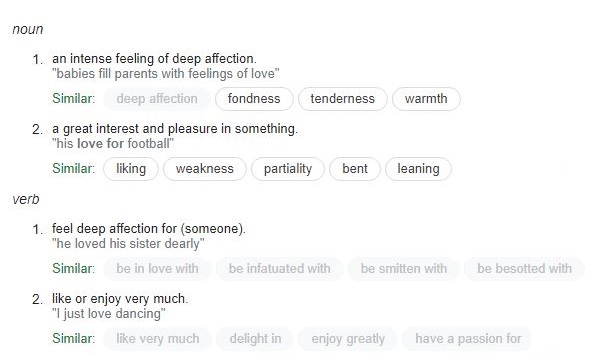Click the 'verb' part-of-speech heading
593x363 pixels.
26,199
